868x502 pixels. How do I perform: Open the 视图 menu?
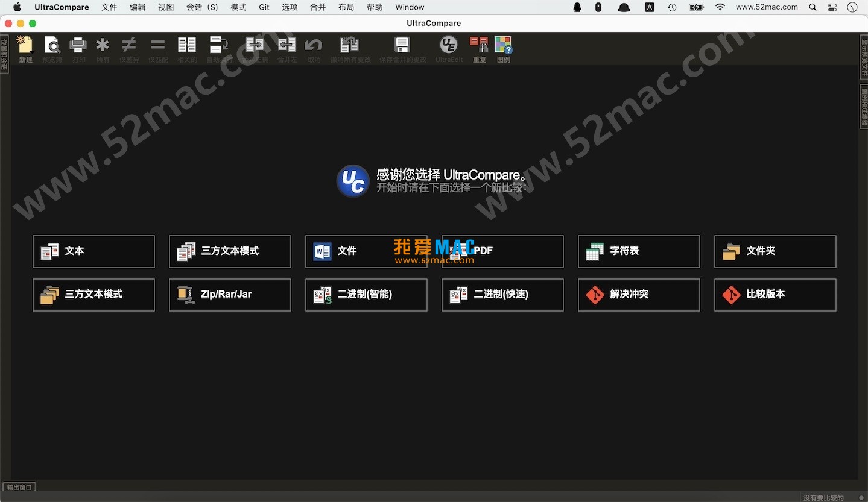point(166,7)
